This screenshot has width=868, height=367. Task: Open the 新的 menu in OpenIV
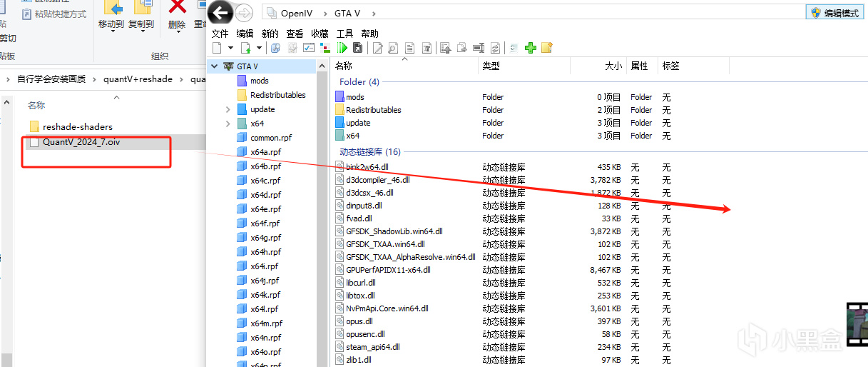pos(270,34)
